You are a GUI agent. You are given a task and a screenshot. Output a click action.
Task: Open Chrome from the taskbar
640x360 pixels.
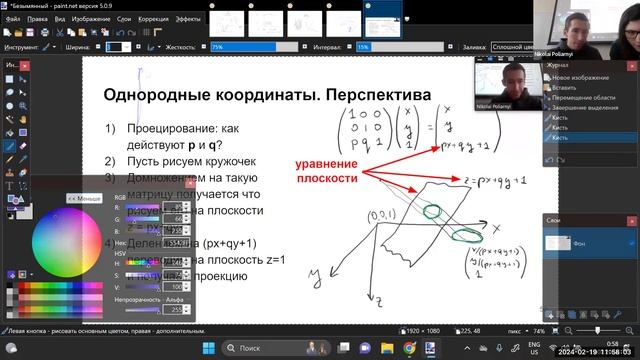[409, 348]
